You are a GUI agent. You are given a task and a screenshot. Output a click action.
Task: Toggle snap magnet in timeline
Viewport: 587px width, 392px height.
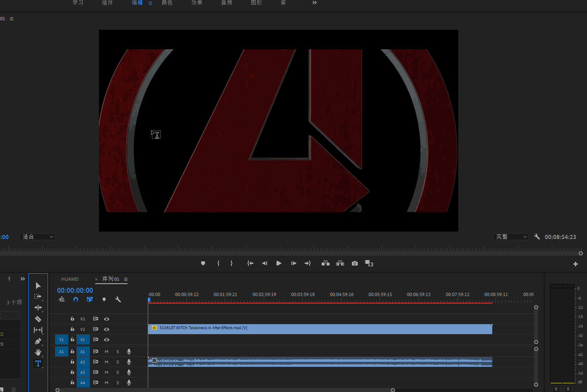76,299
